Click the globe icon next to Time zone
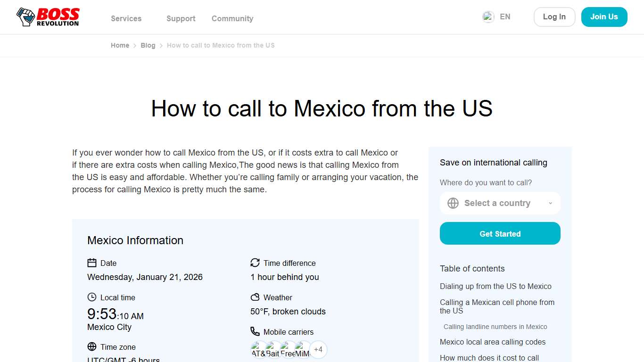This screenshot has width=644, height=362. [x=91, y=346]
